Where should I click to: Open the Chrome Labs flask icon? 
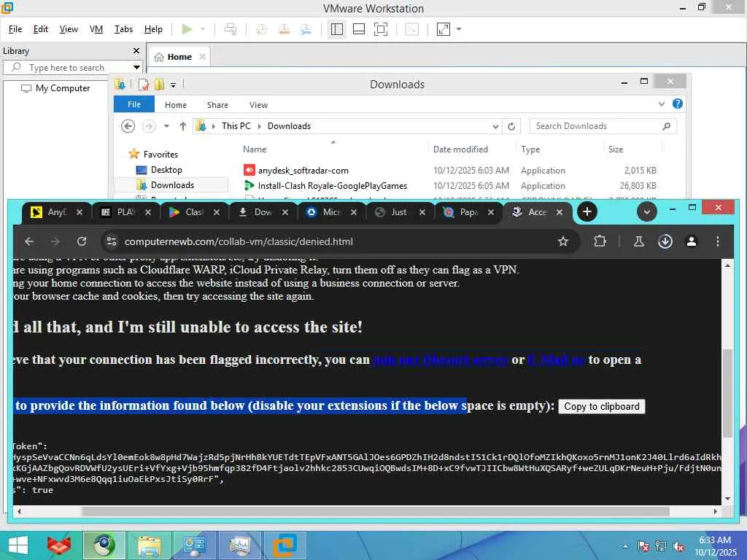[639, 241]
